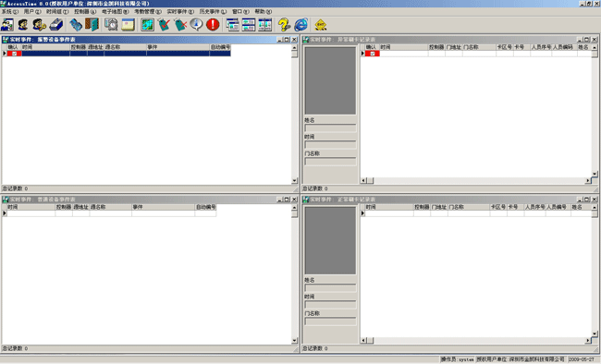Screen dimensions: 601x364
Task: Toggle 确认 checkbox in 报警设备事件表 row
Action: pyautogui.click(x=15, y=54)
